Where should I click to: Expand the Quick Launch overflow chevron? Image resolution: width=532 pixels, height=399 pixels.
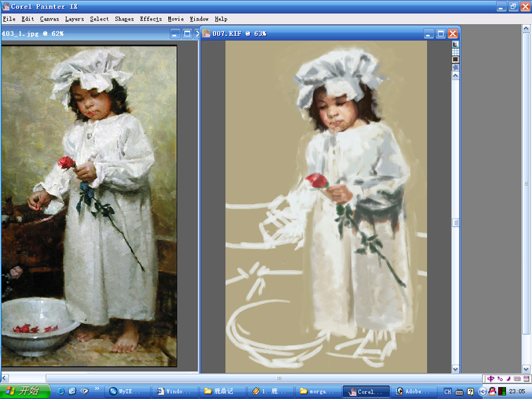(97, 388)
